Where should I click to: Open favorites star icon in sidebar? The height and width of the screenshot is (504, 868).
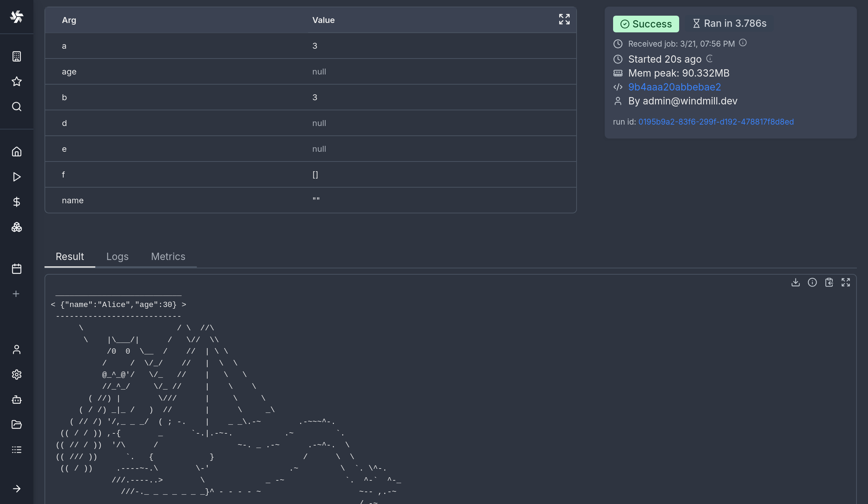pos(17,81)
